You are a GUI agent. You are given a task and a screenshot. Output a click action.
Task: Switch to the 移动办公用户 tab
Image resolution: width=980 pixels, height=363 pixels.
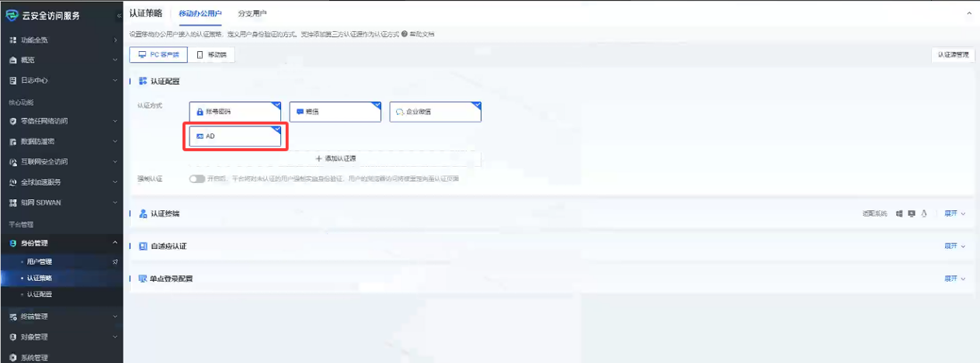[200, 14]
